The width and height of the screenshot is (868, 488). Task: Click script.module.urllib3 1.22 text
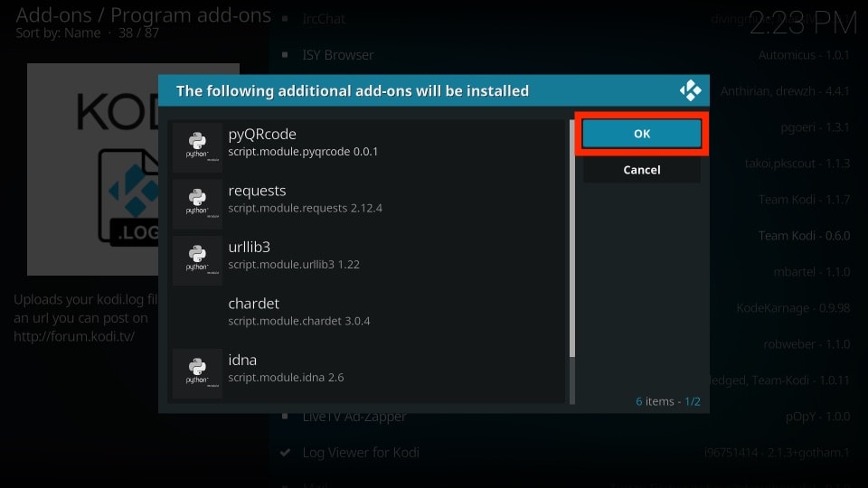(x=294, y=265)
